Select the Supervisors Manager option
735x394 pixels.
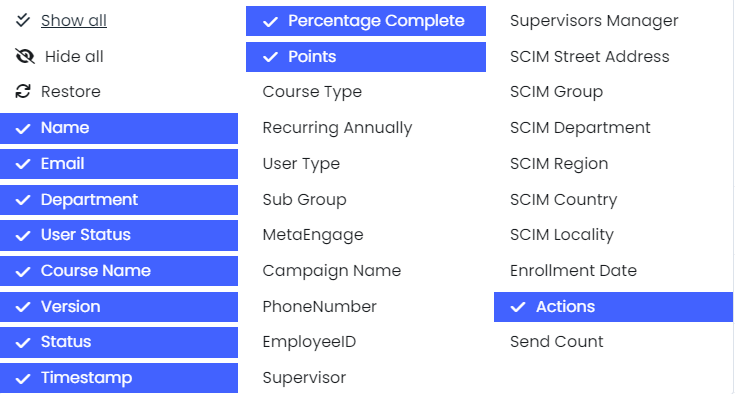(x=613, y=21)
